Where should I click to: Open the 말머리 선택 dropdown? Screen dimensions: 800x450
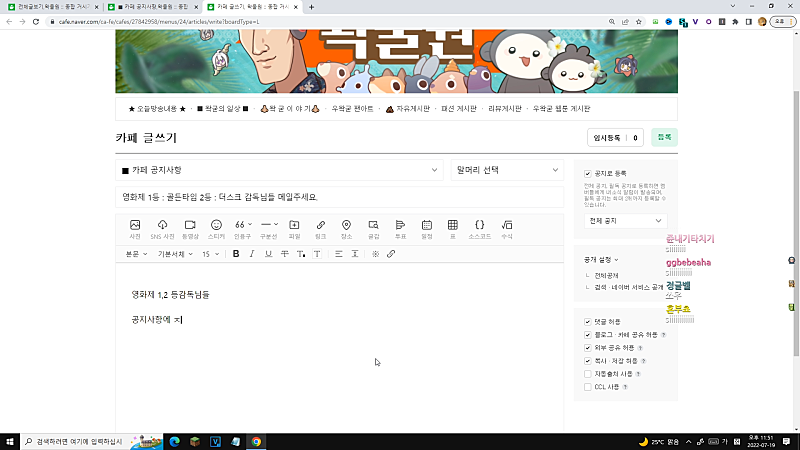[x=507, y=170]
